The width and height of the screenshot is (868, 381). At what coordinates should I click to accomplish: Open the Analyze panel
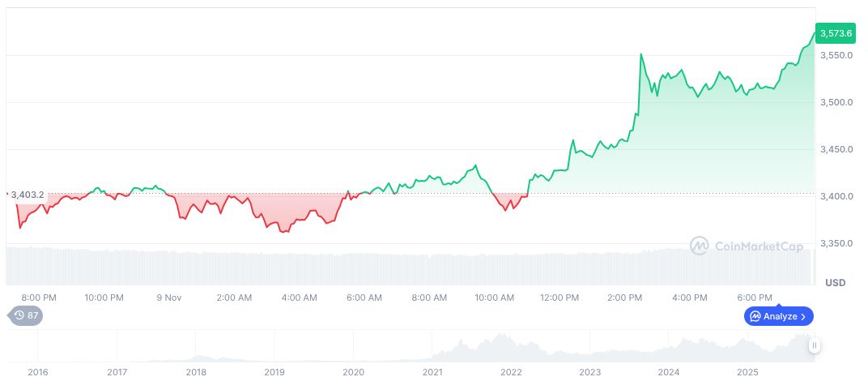click(778, 316)
